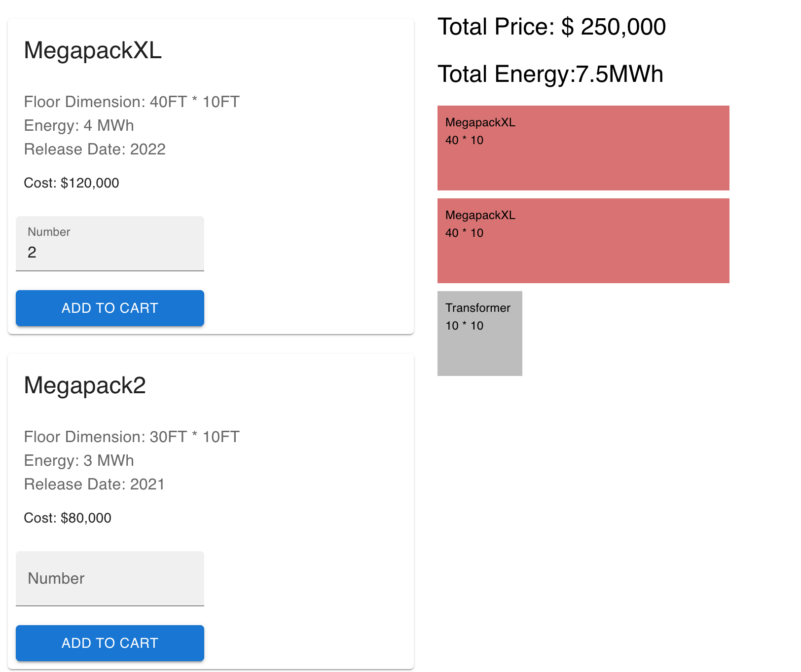Click the MegapackXL energy specification text
Image resolution: width=801 pixels, height=672 pixels.
coord(78,126)
